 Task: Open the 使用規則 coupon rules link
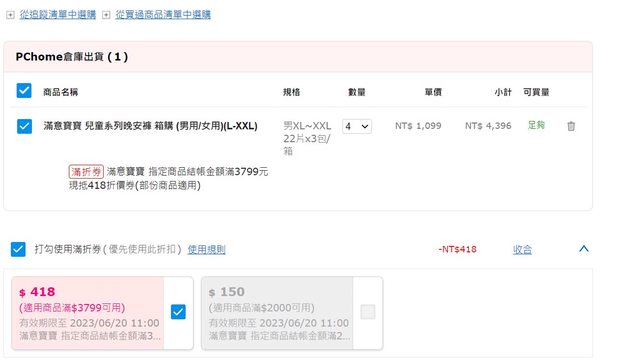click(206, 249)
